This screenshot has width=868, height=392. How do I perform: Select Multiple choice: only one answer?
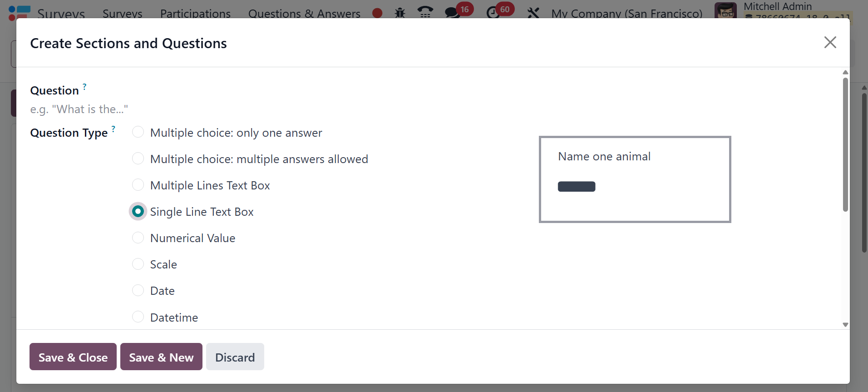pyautogui.click(x=138, y=132)
